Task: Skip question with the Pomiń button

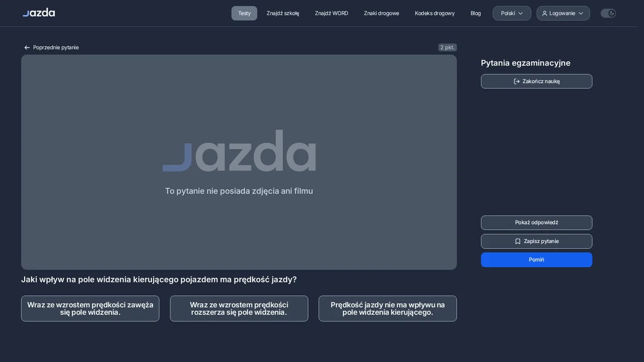Action: [x=537, y=260]
